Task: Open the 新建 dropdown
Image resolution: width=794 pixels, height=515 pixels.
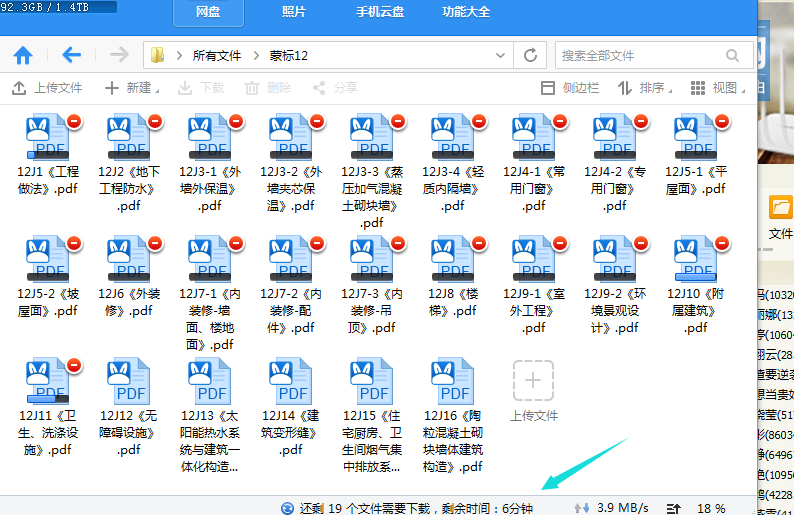Action: 132,88
